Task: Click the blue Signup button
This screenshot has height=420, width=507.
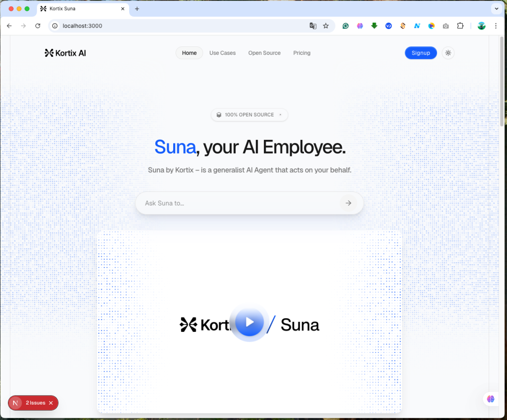Action: (x=421, y=53)
